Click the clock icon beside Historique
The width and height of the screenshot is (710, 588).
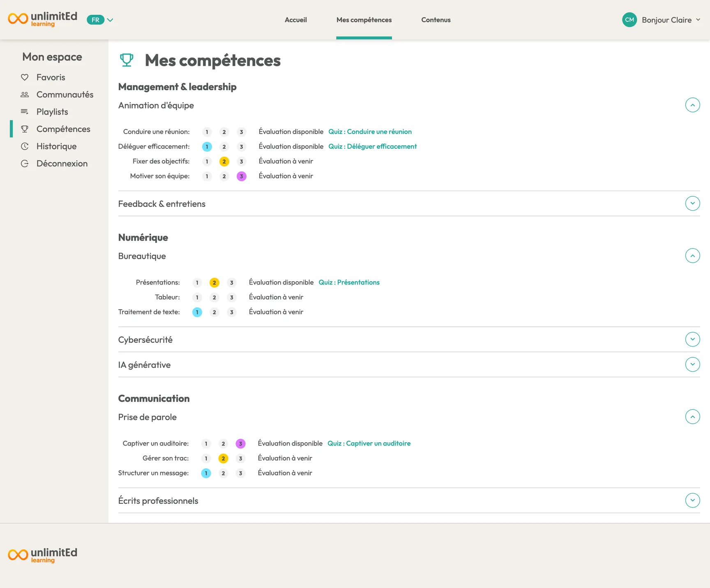[x=25, y=146]
